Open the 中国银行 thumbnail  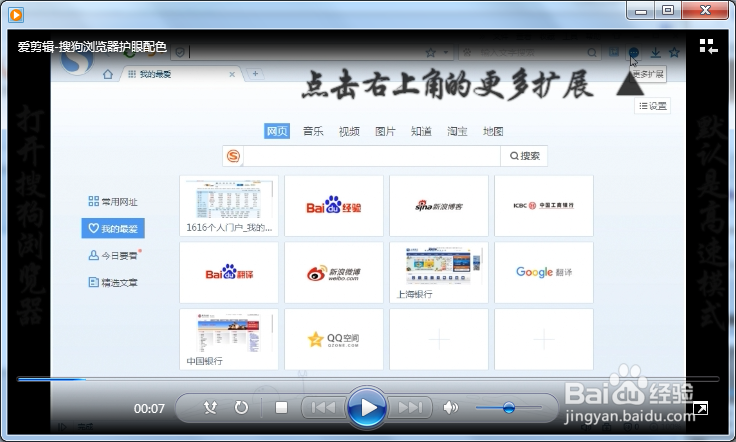[229, 339]
